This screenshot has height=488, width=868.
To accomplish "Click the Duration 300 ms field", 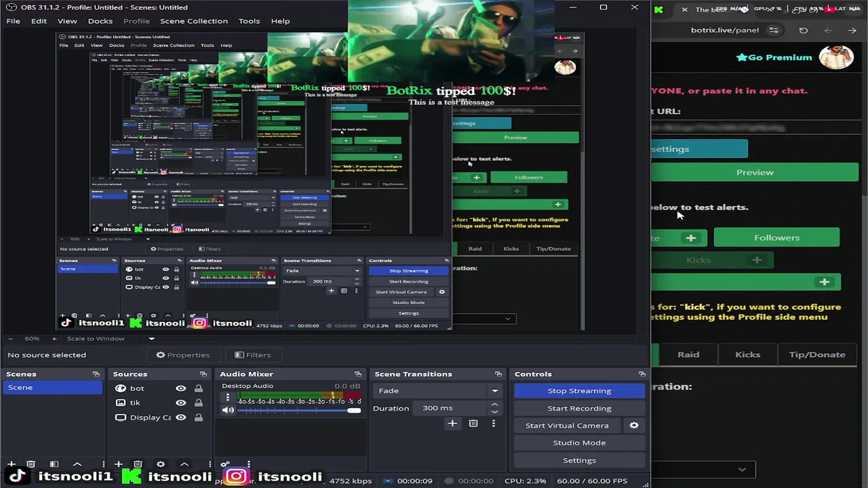I will (450, 409).
